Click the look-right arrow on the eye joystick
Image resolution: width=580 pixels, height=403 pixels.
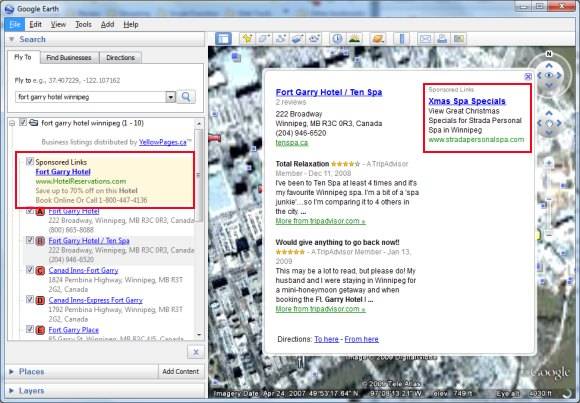click(x=559, y=75)
